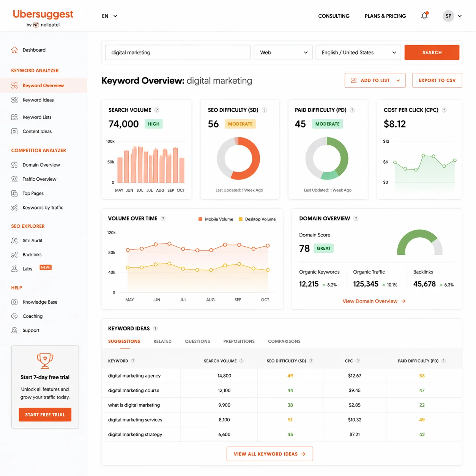The width and height of the screenshot is (476, 476).
Task: Toggle Desktop Volume legend series
Action: pyautogui.click(x=257, y=219)
